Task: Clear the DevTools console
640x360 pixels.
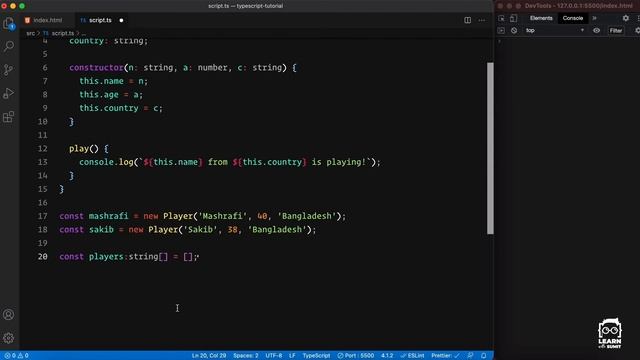Action: 514,31
